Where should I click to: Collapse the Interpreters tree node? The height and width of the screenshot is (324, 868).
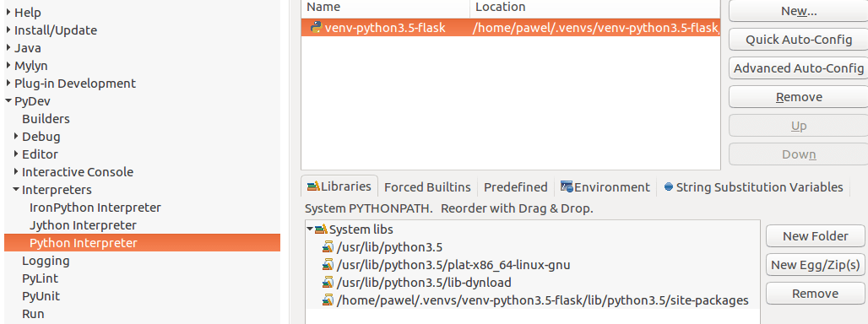coord(17,190)
